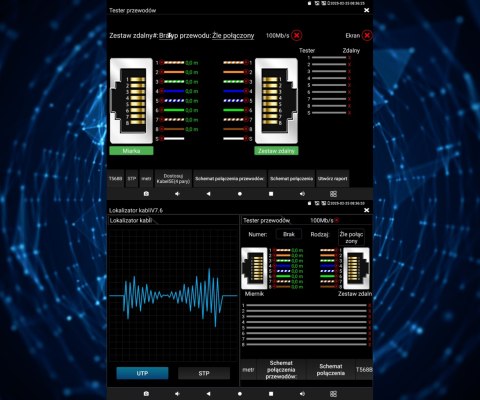This screenshot has height=400, width=480.
Task: Open Schemat połączenia przewodów in top toolbar
Action: pos(230,179)
